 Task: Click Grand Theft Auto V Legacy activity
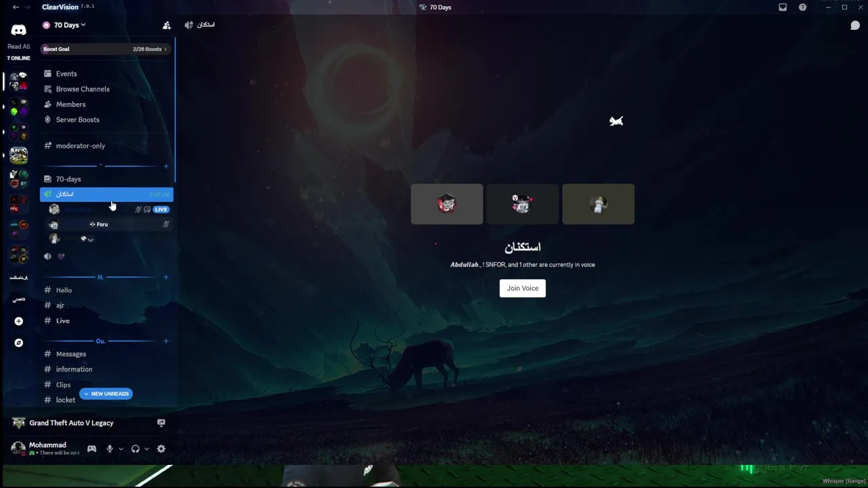point(71,423)
